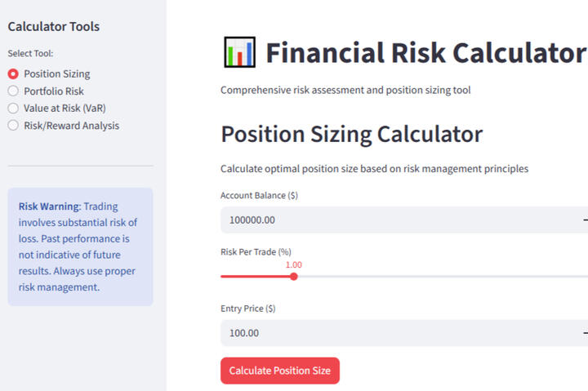Viewport: 588px width, 391px height.
Task: Decrement Entry Price using the minus stepper
Action: [x=585, y=333]
